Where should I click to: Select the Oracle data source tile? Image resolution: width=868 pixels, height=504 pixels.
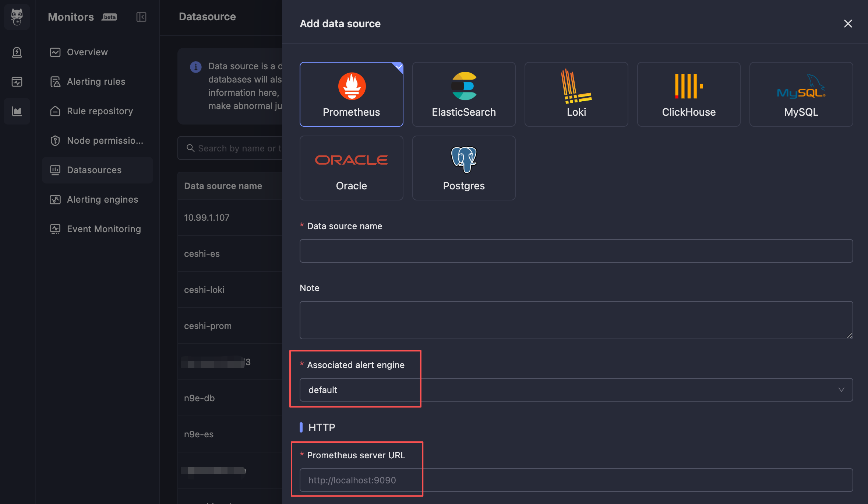[x=351, y=168]
